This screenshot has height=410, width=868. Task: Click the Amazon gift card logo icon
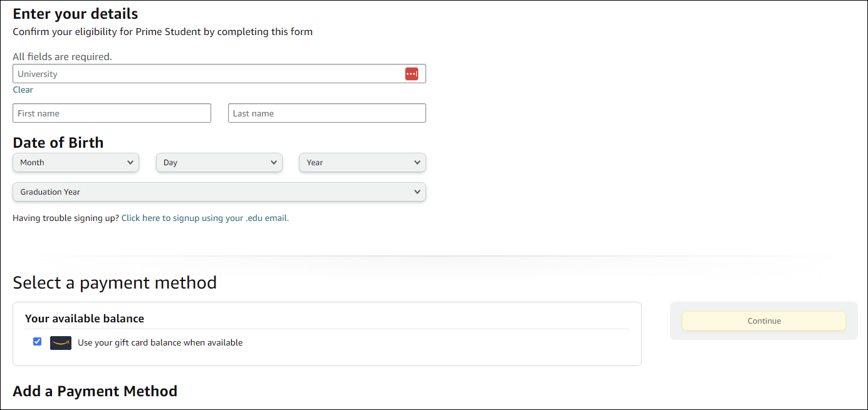point(61,342)
